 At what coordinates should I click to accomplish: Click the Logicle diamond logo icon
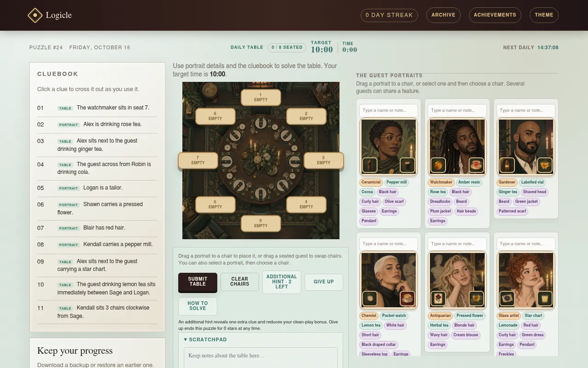(x=35, y=15)
